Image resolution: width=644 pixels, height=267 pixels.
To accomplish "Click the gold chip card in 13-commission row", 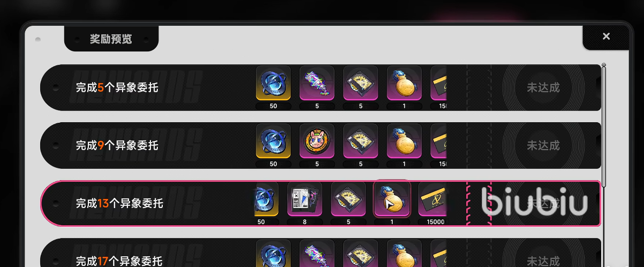I will pos(348,199).
